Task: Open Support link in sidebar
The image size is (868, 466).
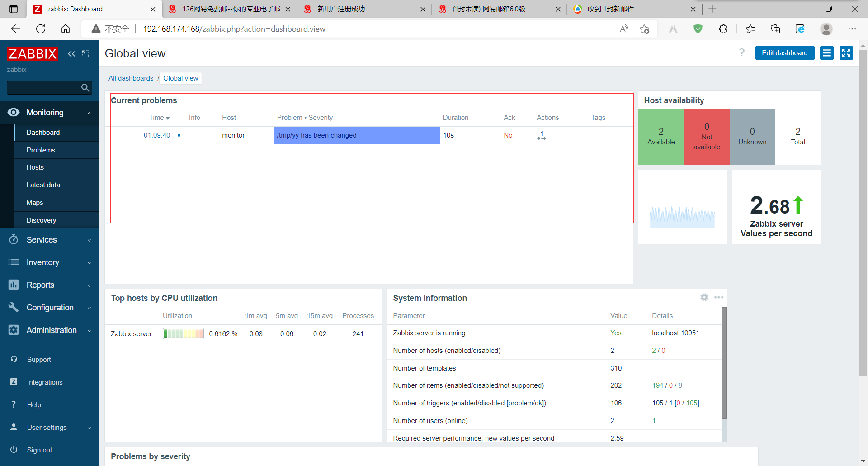Action: click(39, 360)
